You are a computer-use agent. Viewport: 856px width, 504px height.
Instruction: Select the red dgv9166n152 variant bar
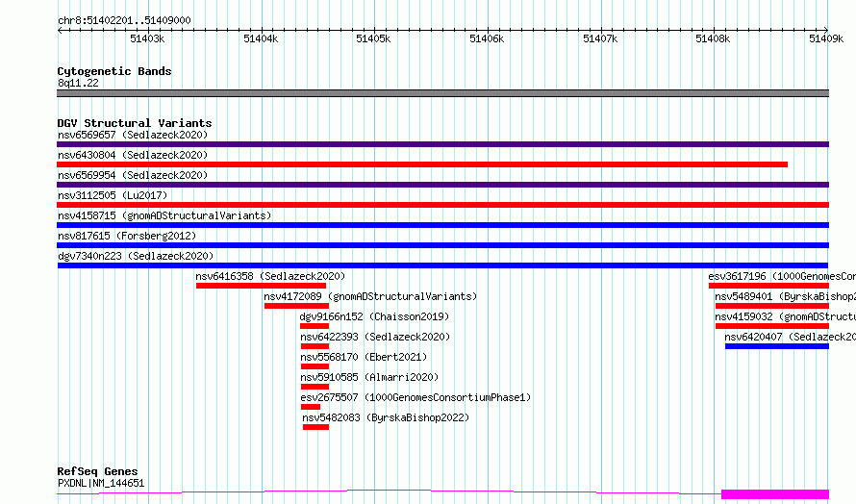315,326
